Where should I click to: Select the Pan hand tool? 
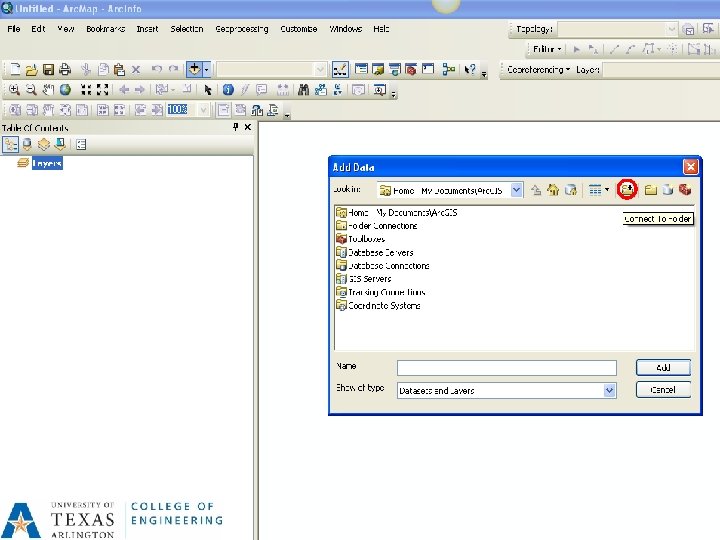point(48,90)
